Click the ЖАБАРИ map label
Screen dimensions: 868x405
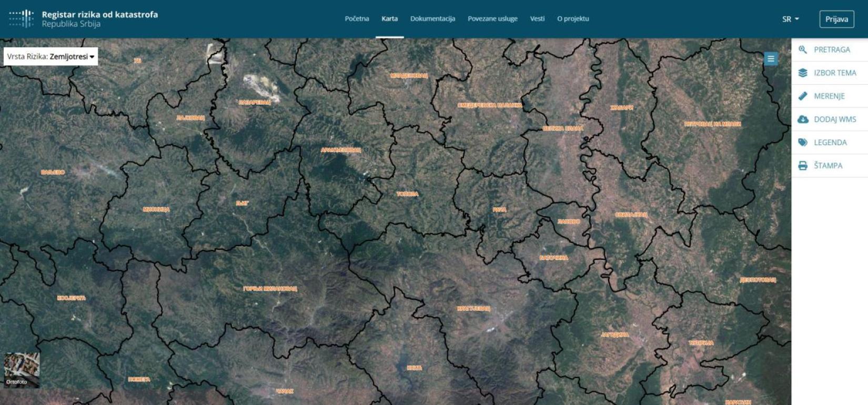click(621, 108)
